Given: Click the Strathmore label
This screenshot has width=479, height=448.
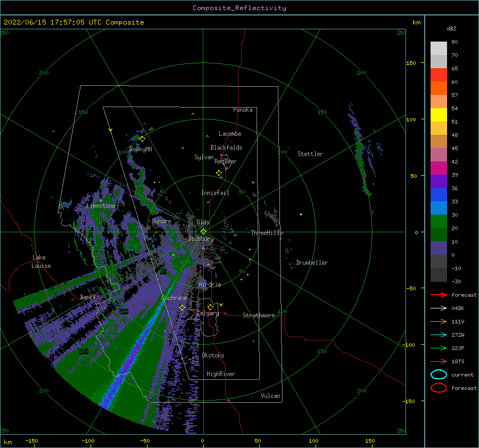Looking at the screenshot, I should point(259,315).
